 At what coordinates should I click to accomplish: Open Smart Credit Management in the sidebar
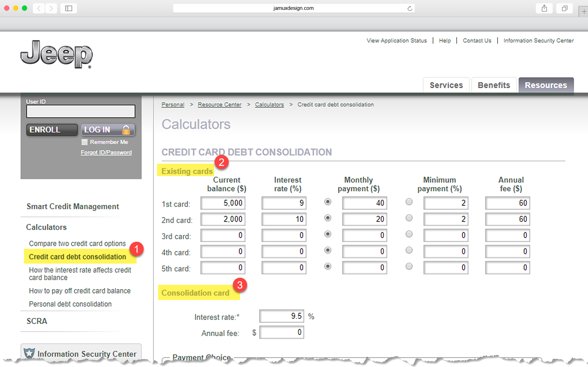click(x=73, y=206)
